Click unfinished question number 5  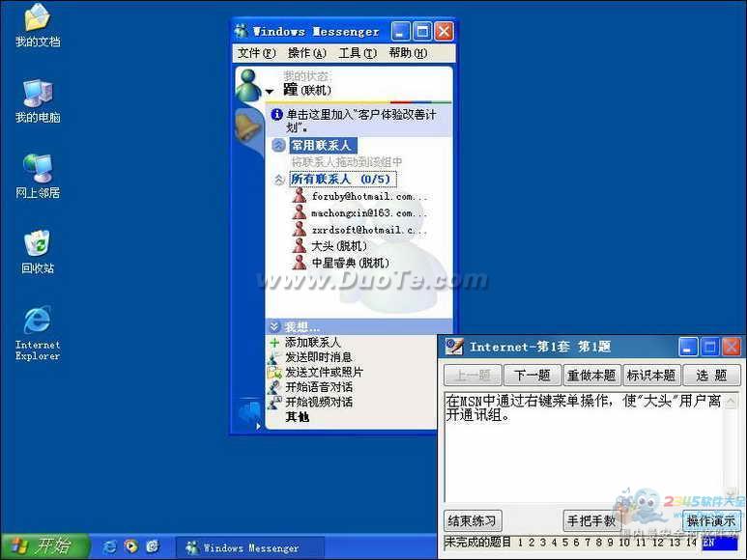point(565,542)
